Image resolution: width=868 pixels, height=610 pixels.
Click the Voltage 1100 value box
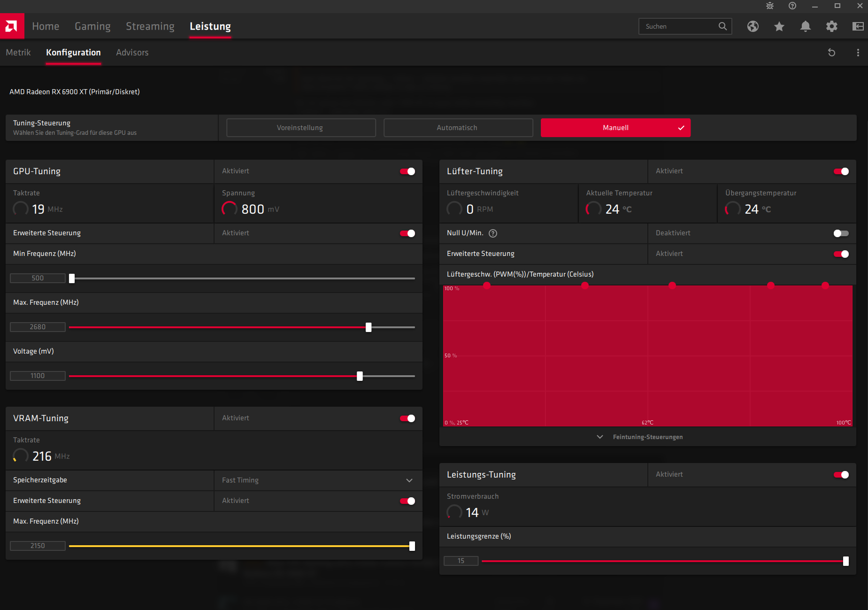pos(38,376)
